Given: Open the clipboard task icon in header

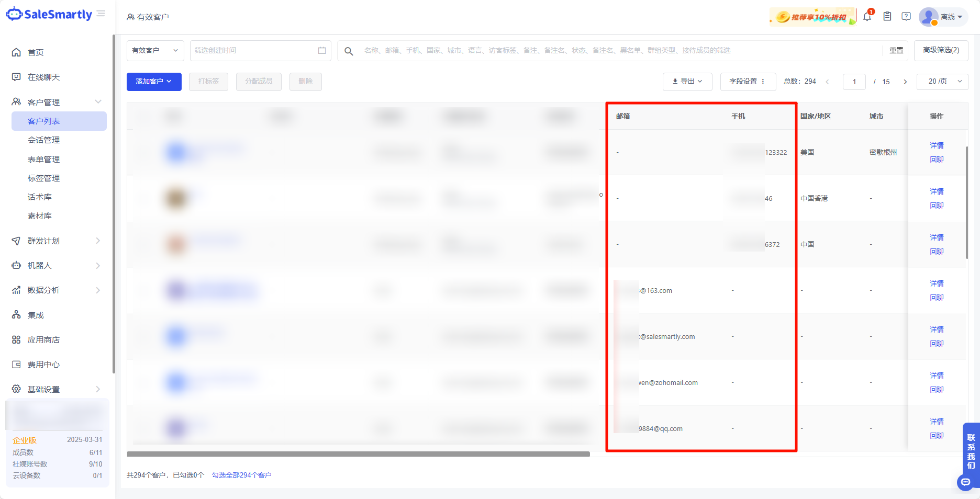Looking at the screenshot, I should 887,17.
